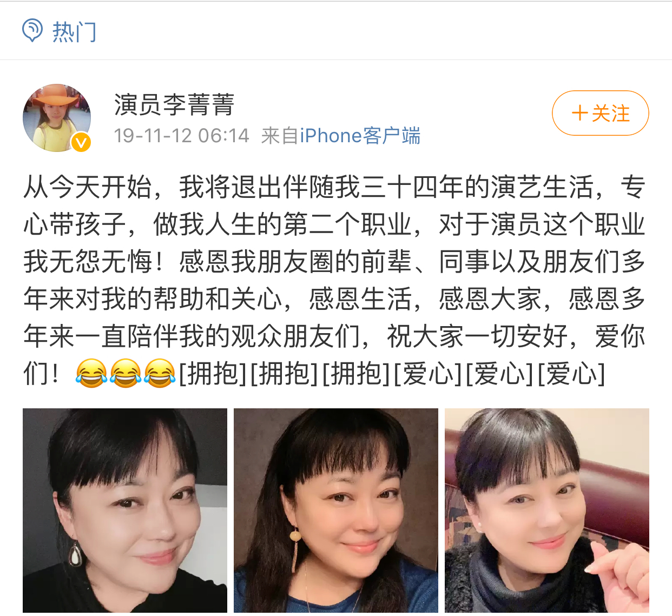Viewport: 672px width, 616px height.
Task: Click the 热门 speech bubble icon
Action: pos(32,30)
